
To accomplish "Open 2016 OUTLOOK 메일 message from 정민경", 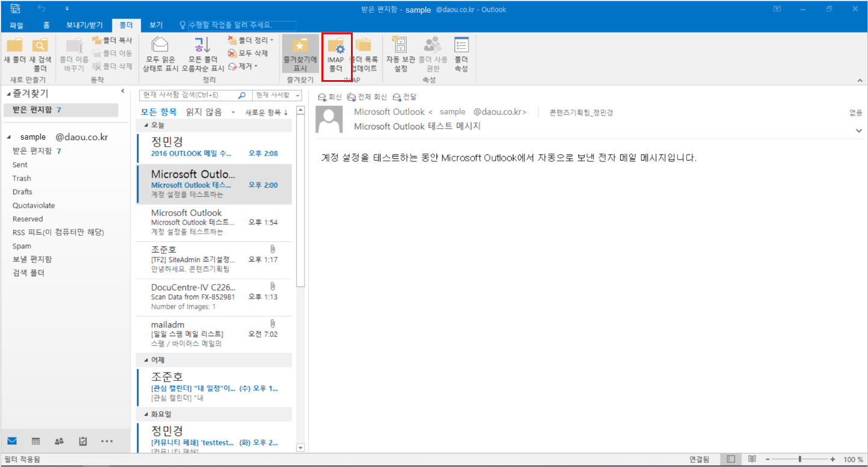I will pyautogui.click(x=214, y=147).
